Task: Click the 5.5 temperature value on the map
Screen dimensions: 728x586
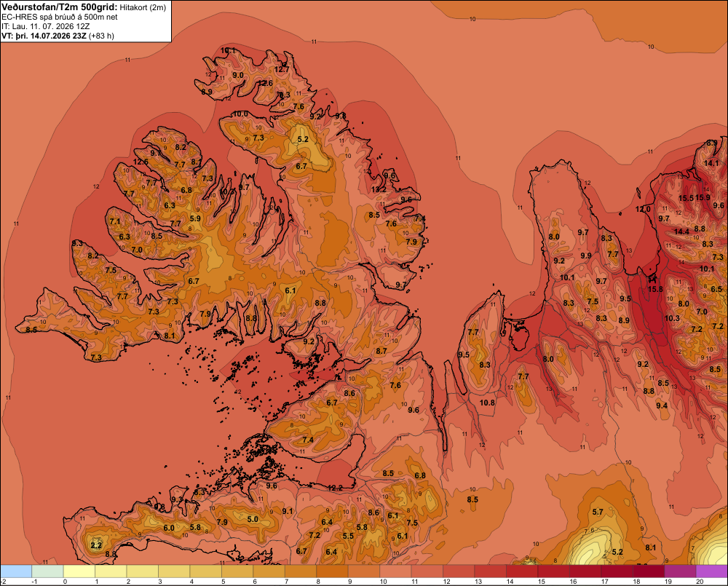Action: [348, 536]
